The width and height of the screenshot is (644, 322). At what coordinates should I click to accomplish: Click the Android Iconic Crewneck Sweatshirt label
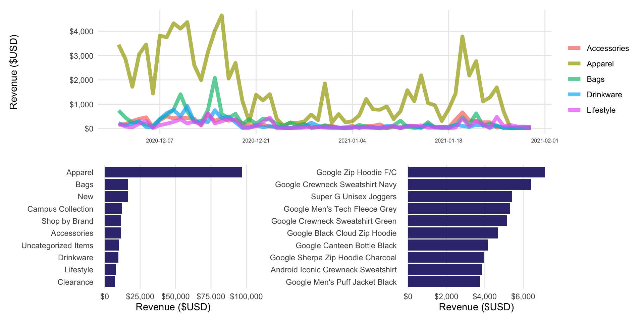[x=334, y=270]
